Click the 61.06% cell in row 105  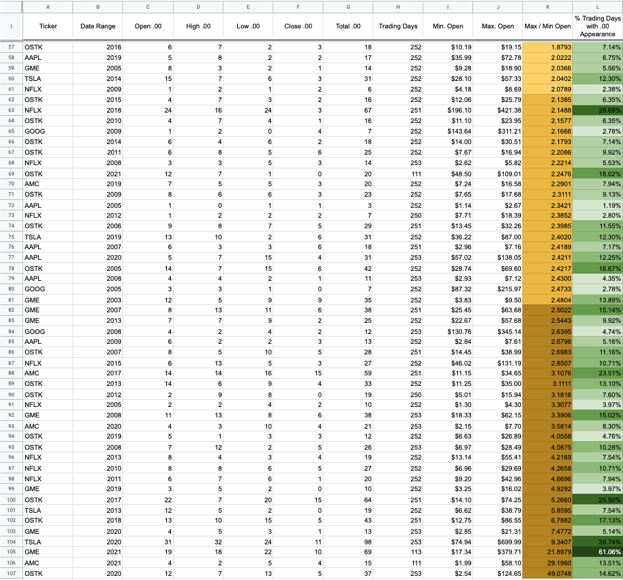pyautogui.click(x=598, y=552)
